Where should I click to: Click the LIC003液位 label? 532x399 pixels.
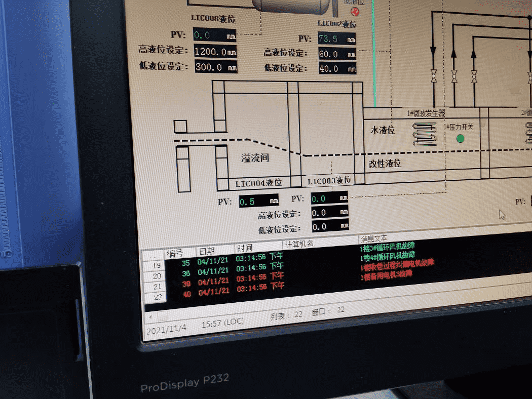[329, 181]
